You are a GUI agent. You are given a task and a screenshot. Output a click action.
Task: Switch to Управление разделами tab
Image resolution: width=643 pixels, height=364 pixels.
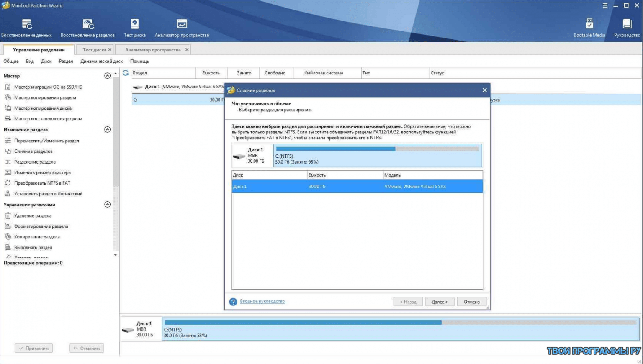[x=39, y=50]
